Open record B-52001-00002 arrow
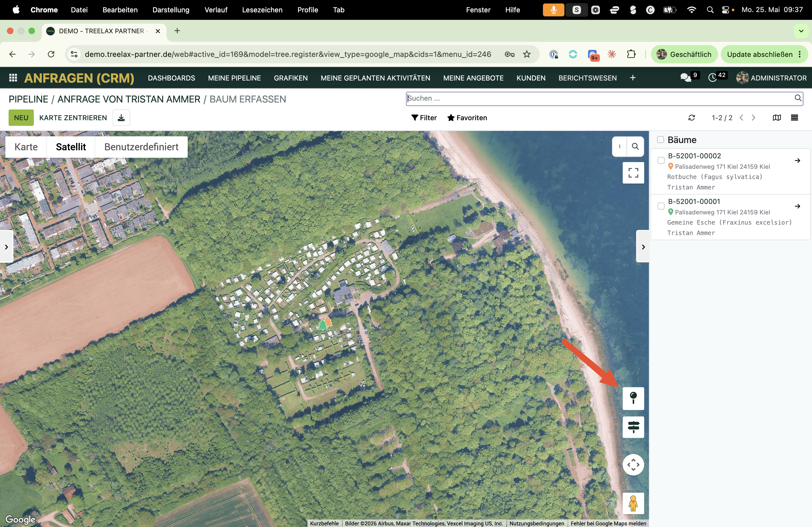 click(797, 160)
